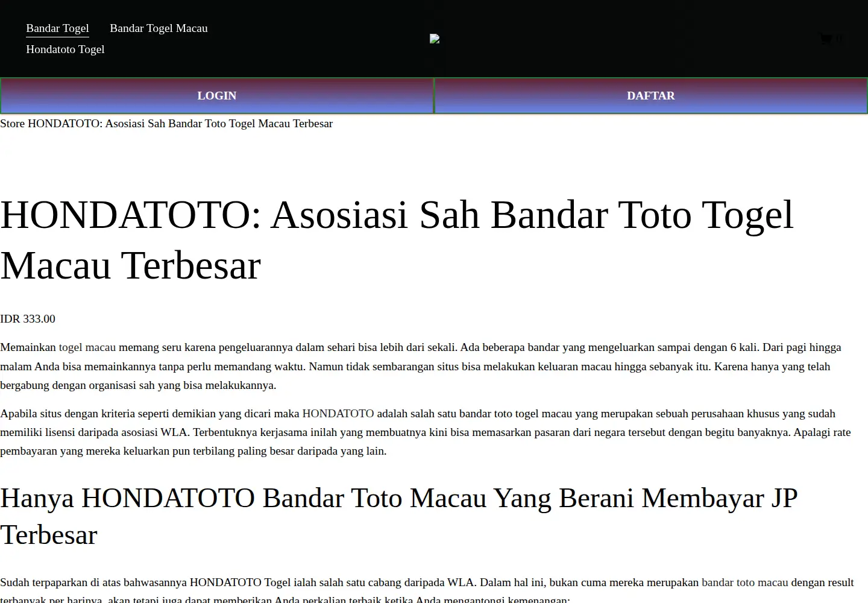Follow the 'bandar toto macau' link
868x603 pixels.
coord(745,582)
